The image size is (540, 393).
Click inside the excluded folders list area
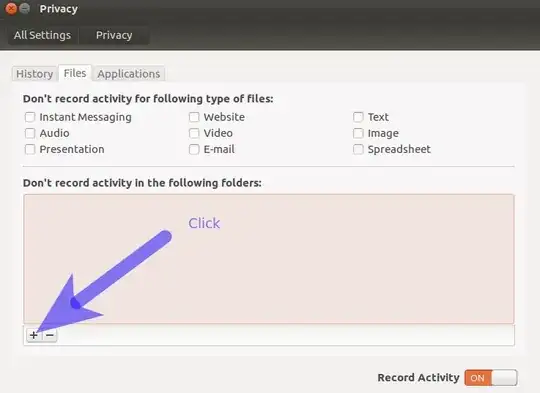coord(269,259)
